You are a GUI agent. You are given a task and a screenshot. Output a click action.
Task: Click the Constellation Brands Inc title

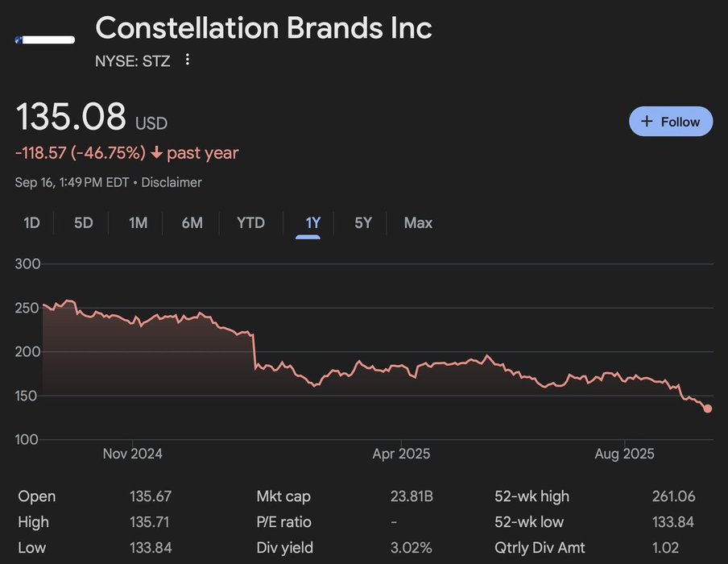[263, 28]
